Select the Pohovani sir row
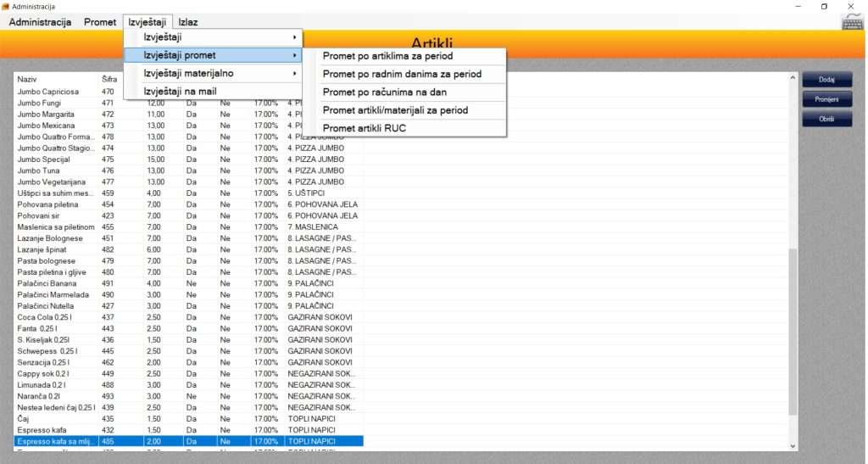The width and height of the screenshot is (868, 464). (x=188, y=216)
